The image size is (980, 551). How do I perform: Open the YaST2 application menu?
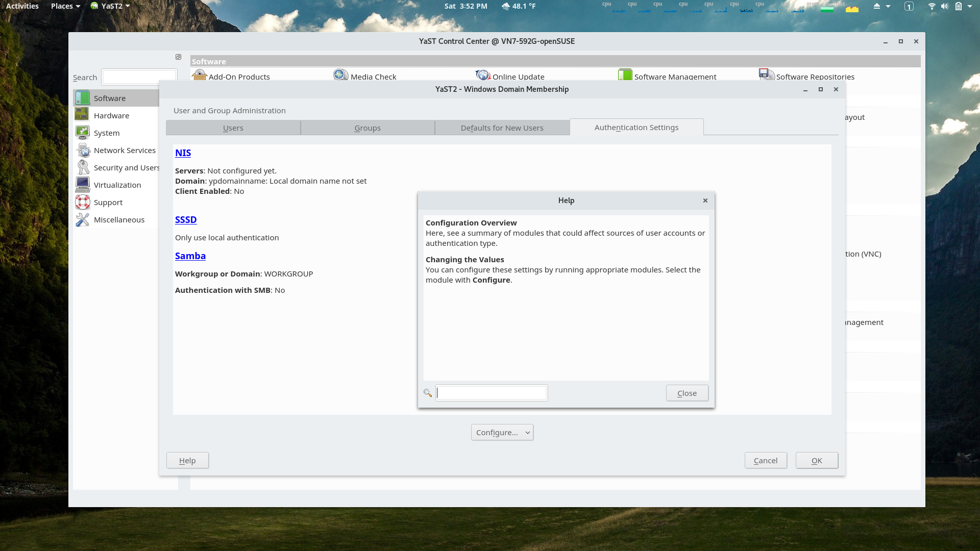110,6
